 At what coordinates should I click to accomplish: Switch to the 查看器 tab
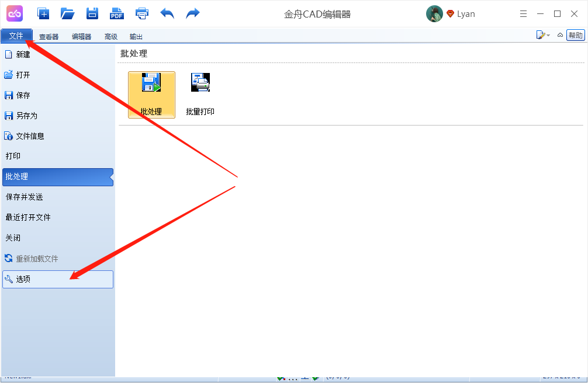(49, 37)
